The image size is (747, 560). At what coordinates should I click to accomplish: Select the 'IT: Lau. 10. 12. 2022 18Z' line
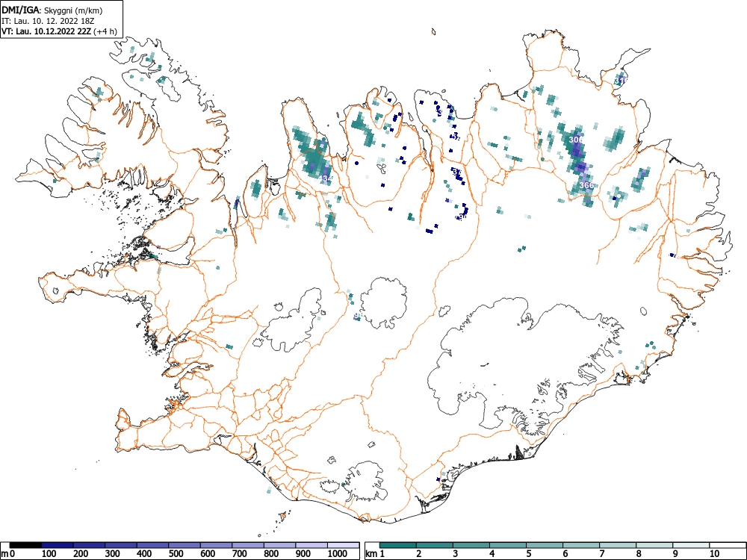click(47, 21)
